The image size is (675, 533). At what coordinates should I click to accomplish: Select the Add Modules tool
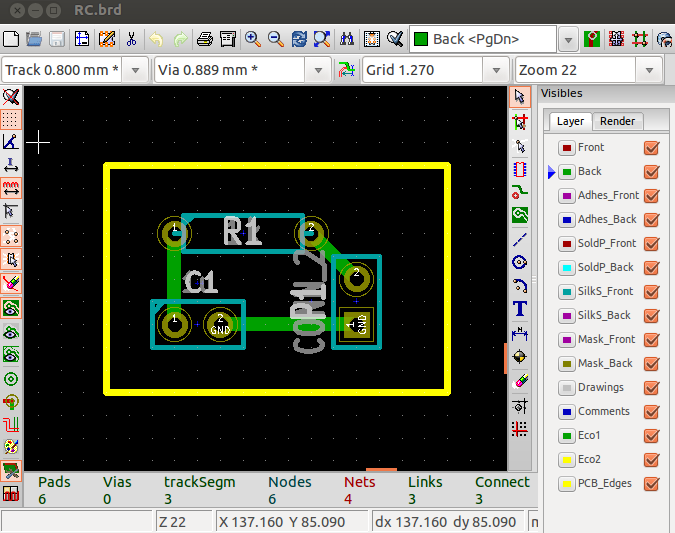pos(520,170)
